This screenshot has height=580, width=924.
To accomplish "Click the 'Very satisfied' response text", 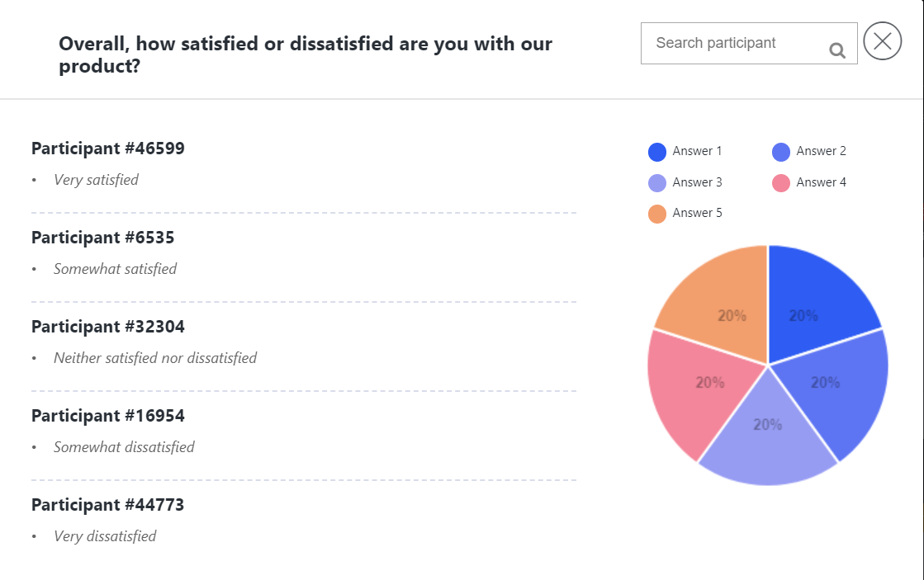I will click(96, 180).
